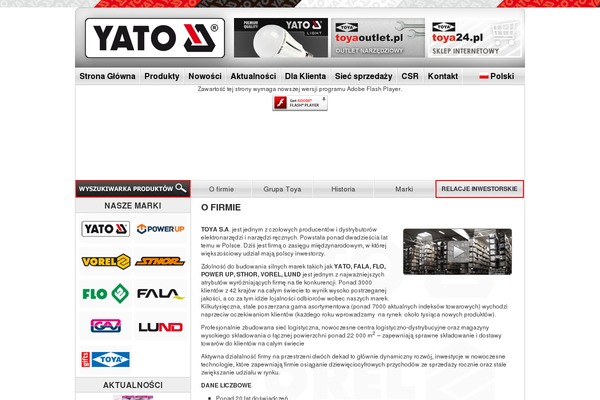
Task: Select the Sthor brand logo
Action: click(x=160, y=261)
